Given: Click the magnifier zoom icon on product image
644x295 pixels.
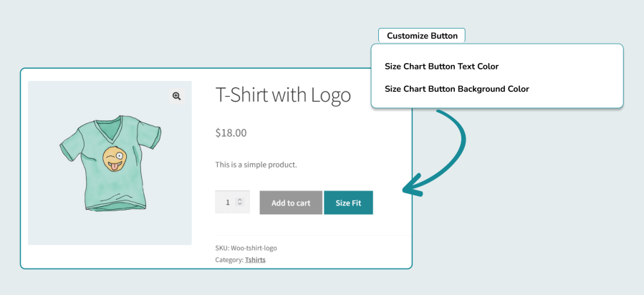Looking at the screenshot, I should click(x=176, y=96).
